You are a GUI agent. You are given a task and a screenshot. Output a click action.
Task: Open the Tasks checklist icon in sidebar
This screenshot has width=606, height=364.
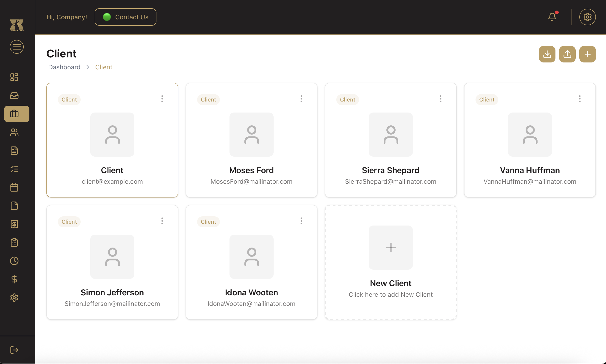point(14,169)
